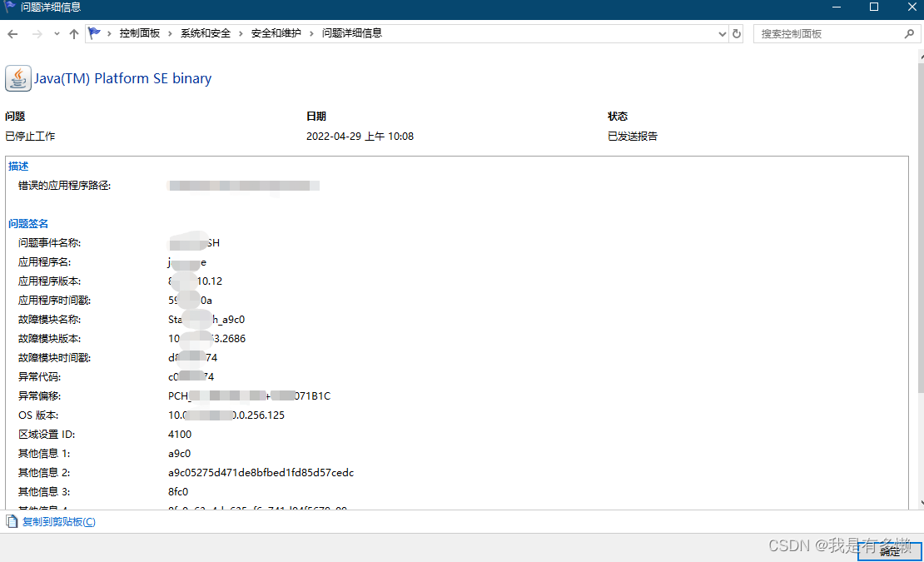Select label 应用程序版本:
The height and width of the screenshot is (562, 924).
(x=49, y=281)
